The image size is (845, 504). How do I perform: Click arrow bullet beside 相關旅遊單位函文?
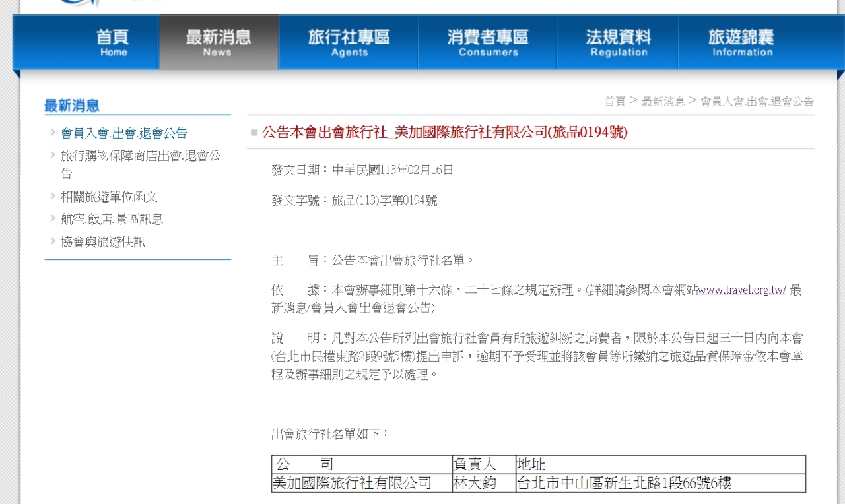(x=52, y=196)
